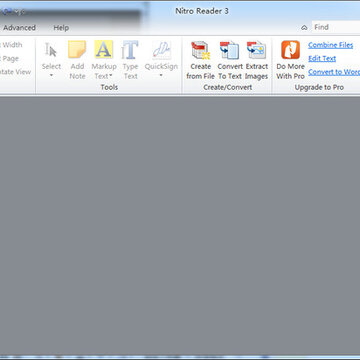The image size is (360, 360).
Task: Click the Extract Images icon
Action: pos(256,50)
